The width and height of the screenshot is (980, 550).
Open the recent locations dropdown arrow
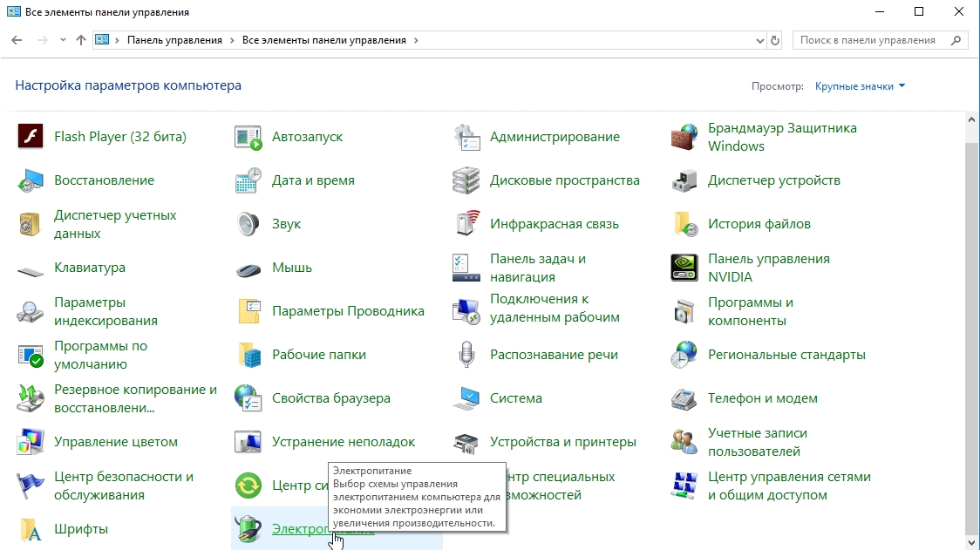[63, 40]
